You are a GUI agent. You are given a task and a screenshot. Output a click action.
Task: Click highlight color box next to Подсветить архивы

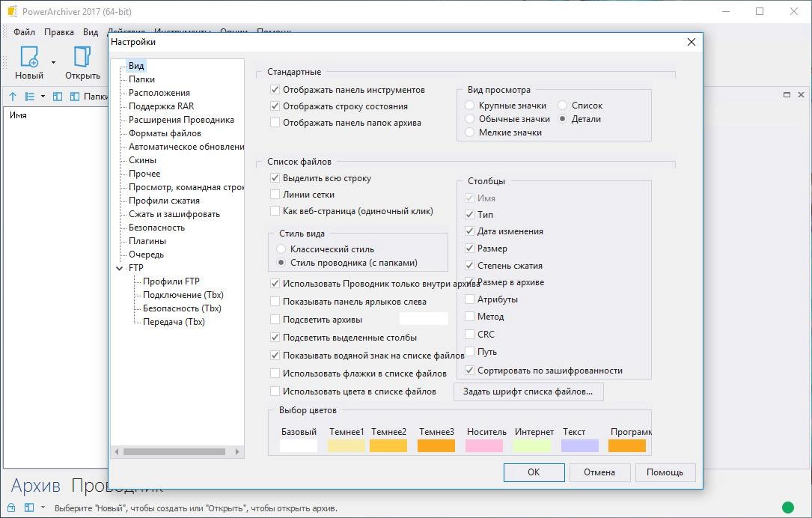tap(424, 319)
